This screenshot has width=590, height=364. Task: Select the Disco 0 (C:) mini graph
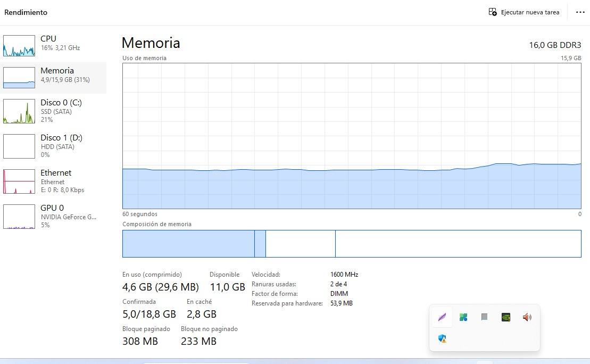(19, 111)
